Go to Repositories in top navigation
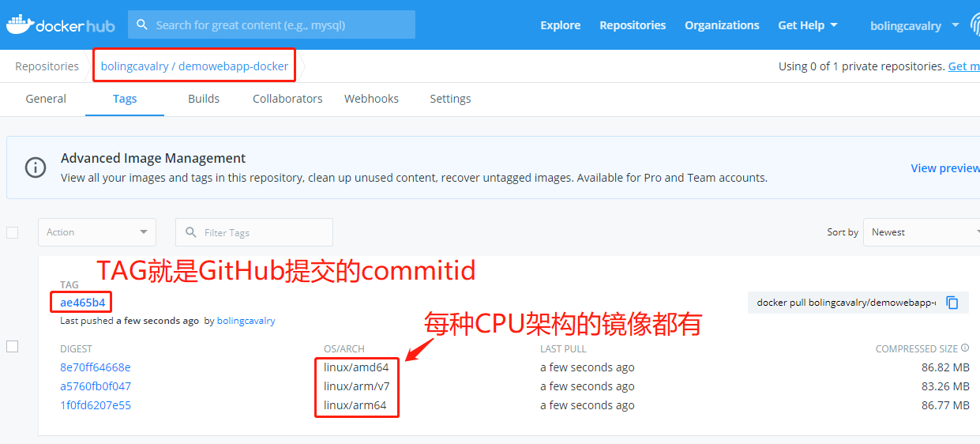 coord(633,25)
